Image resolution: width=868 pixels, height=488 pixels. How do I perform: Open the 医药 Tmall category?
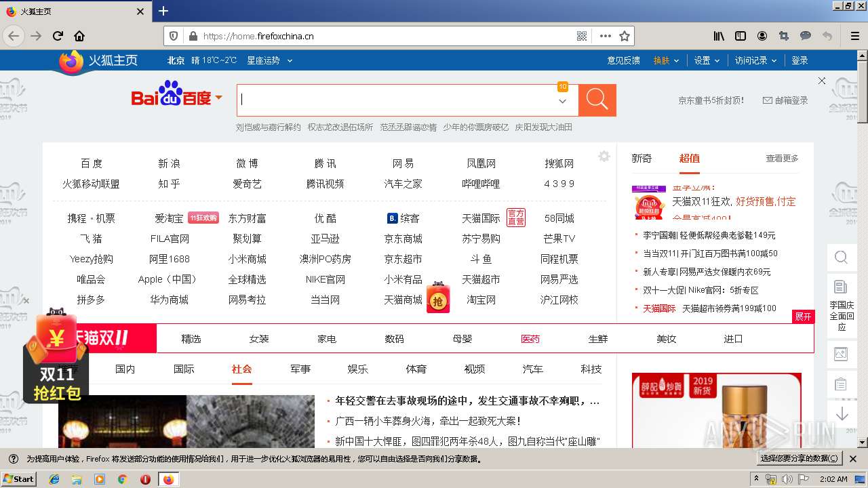(530, 339)
